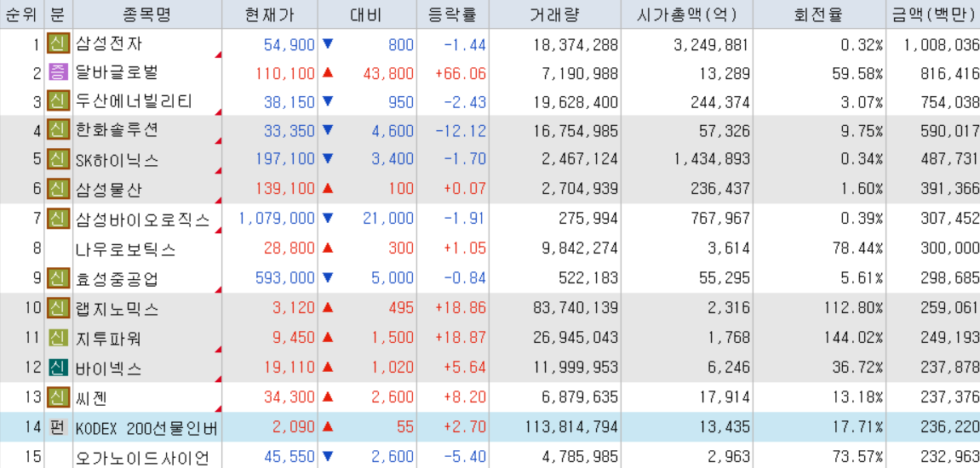The image size is (980, 468).
Task: Click the blue down arrow in 삼성전자 row
Action: tap(328, 43)
